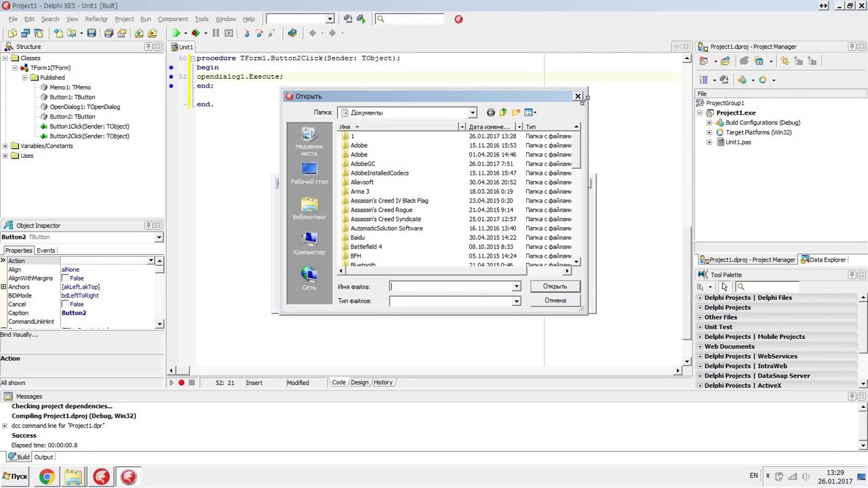This screenshot has height=488, width=868.
Task: Expand the Anchors property in Object Inspector
Action: coord(3,287)
